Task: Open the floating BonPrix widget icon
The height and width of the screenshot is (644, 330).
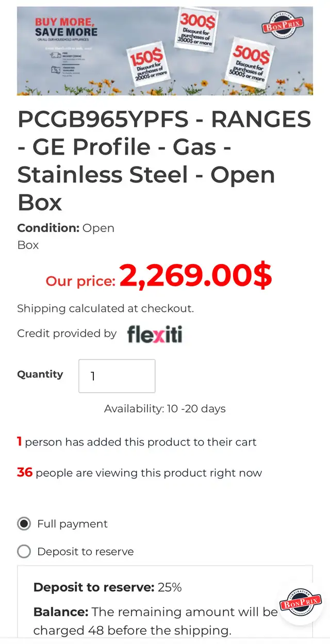Action: (x=301, y=603)
